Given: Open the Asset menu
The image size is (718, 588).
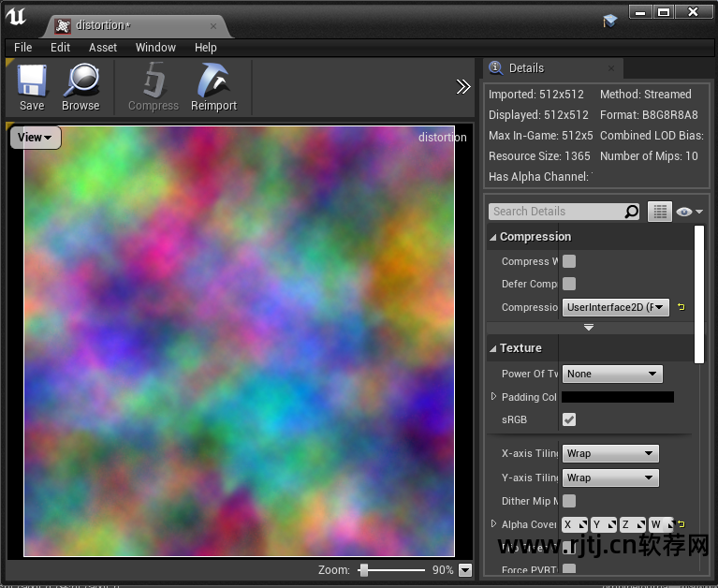Looking at the screenshot, I should click(103, 48).
